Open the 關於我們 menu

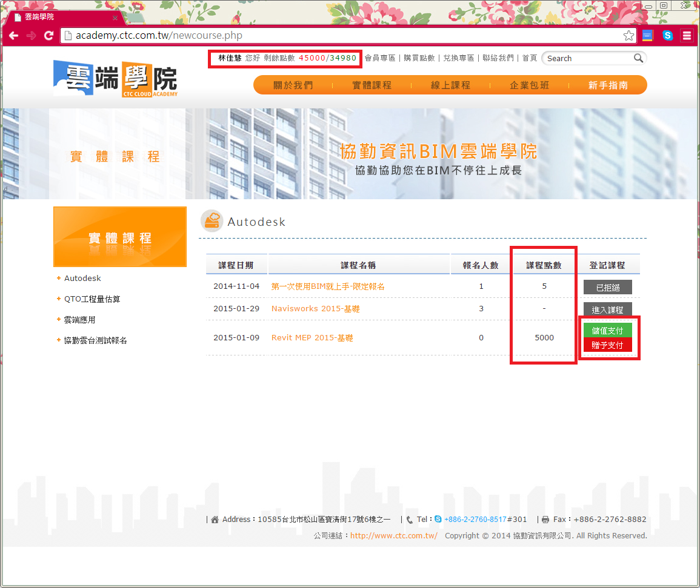(293, 85)
